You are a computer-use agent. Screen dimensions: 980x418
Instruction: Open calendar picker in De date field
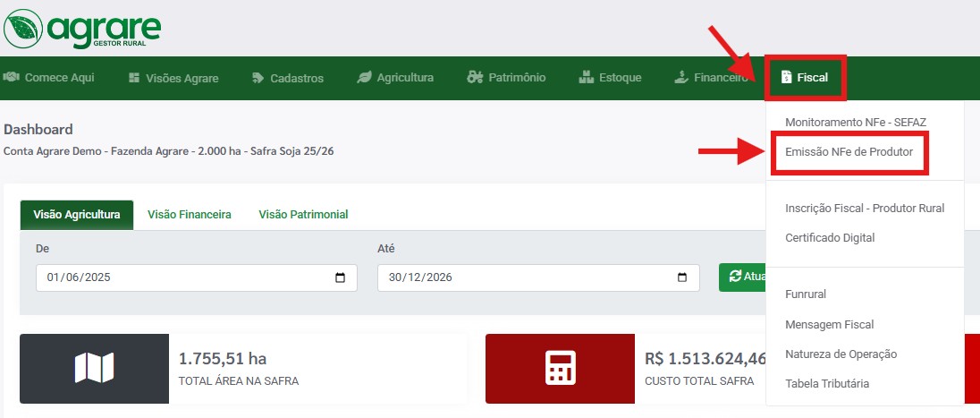[x=341, y=277]
